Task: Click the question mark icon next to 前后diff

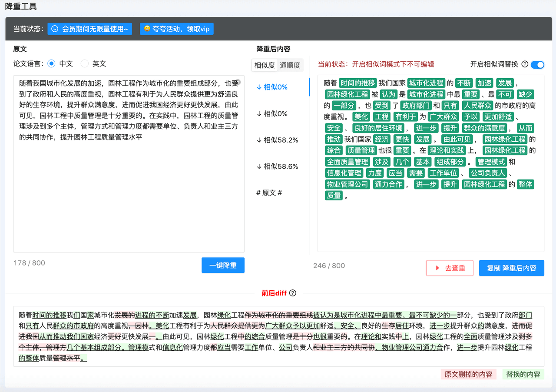Action: point(293,293)
